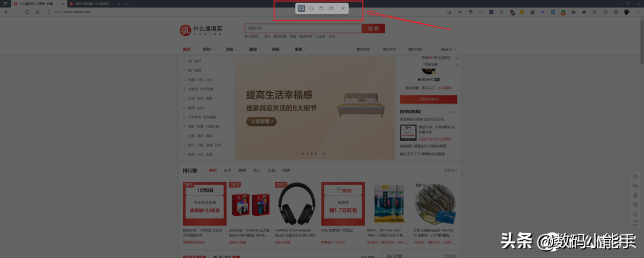Image resolution: width=644 pixels, height=258 pixels.
Task: Open the Nintendo Switch product thumbnail
Action: pyautogui.click(x=250, y=204)
